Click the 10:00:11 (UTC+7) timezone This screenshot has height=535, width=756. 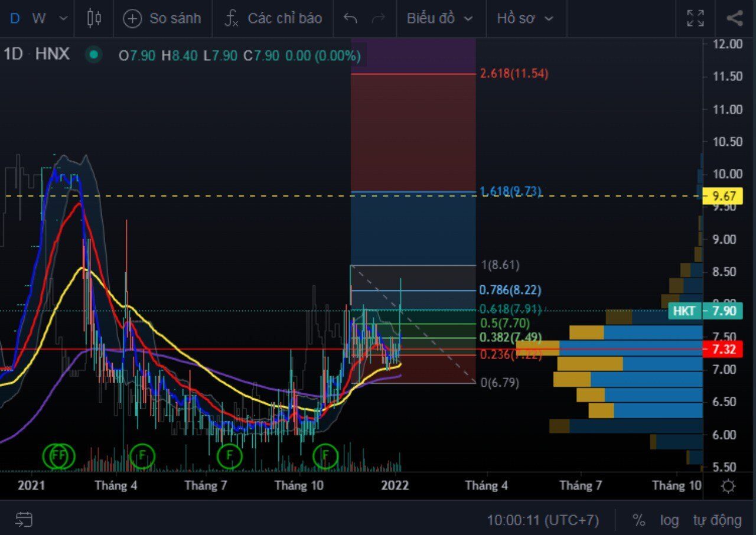(x=543, y=520)
